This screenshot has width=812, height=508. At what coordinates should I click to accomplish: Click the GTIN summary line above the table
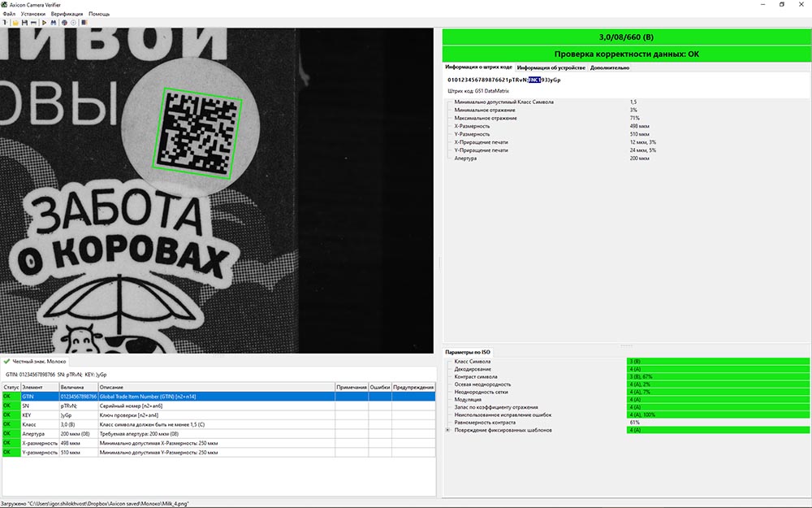pos(57,374)
